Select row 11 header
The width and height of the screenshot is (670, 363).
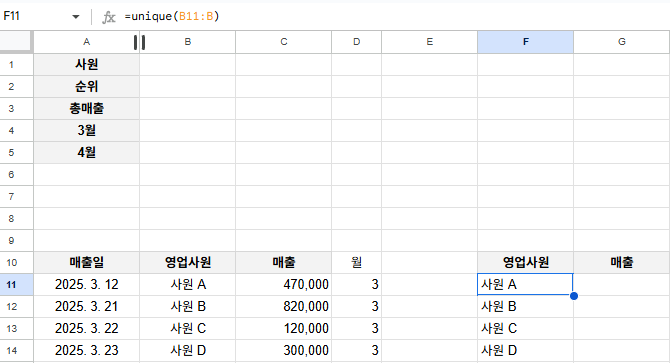[16, 284]
